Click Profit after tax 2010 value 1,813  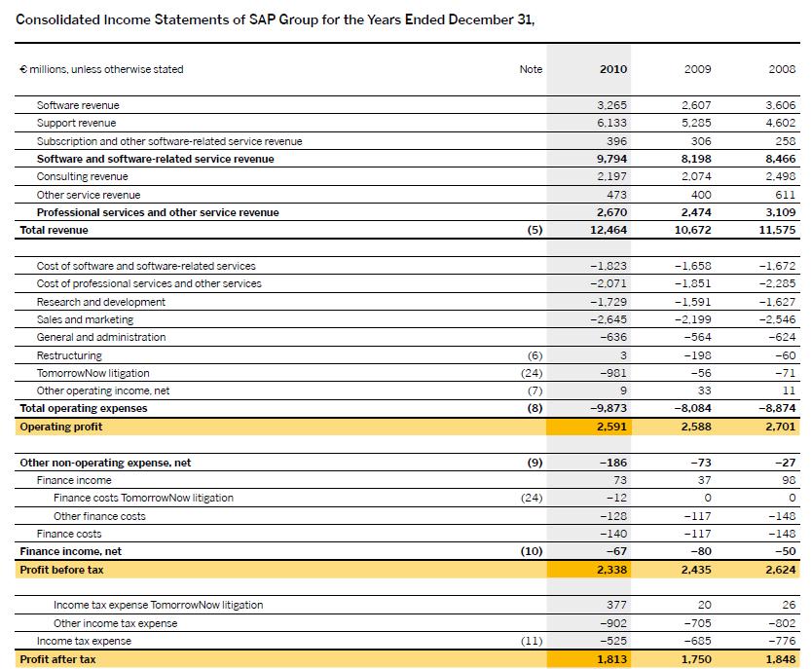pos(611,659)
